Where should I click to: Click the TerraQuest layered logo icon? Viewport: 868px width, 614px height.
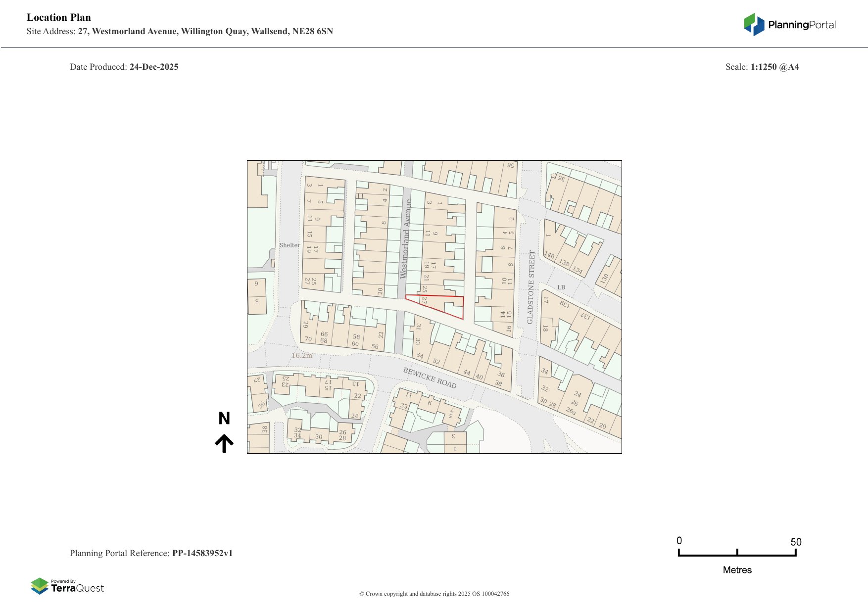[x=40, y=586]
